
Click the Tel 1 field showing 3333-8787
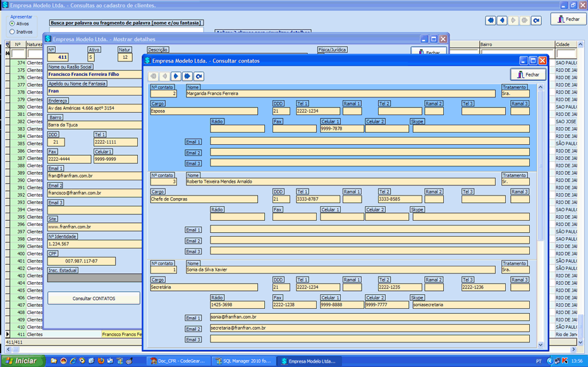coord(318,199)
